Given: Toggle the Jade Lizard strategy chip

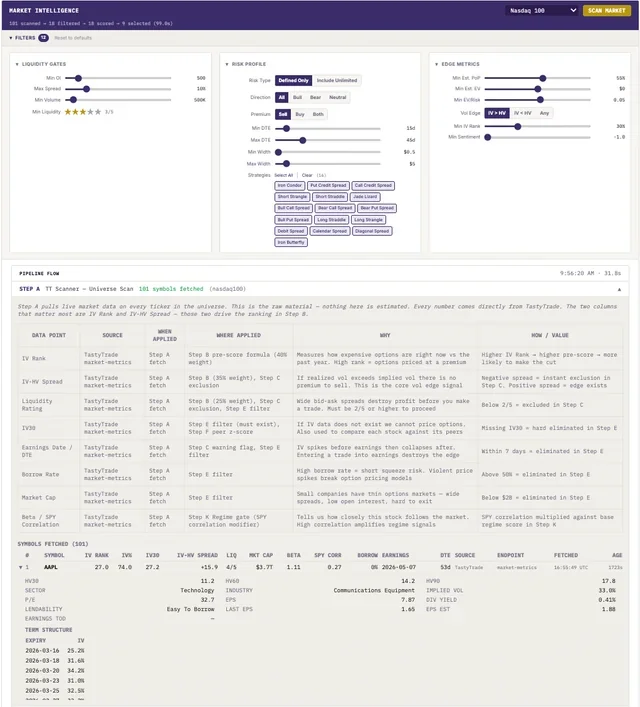Looking at the screenshot, I should tap(365, 197).
